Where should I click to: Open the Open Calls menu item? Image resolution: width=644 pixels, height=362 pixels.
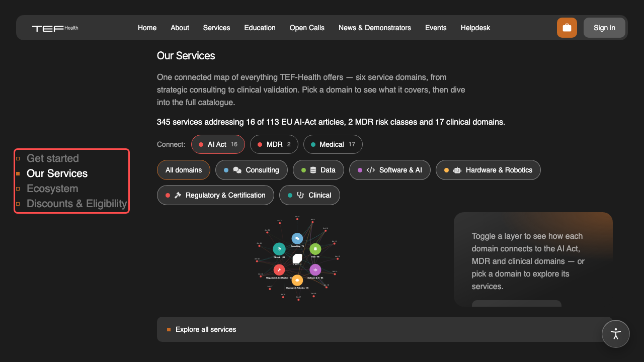point(307,28)
